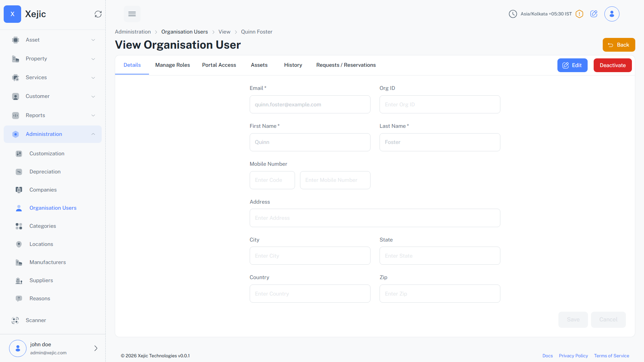This screenshot has width=644, height=362.
Task: Click the Xejic logo icon
Action: click(12, 14)
